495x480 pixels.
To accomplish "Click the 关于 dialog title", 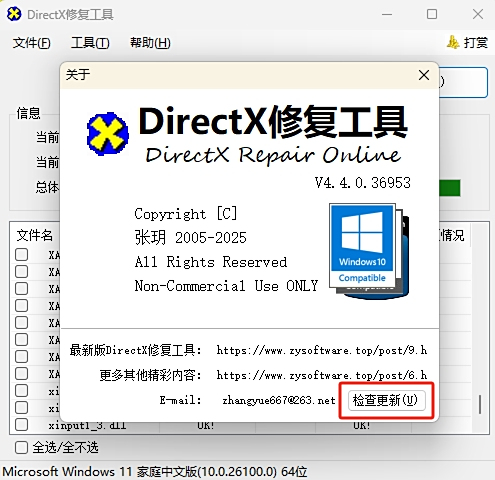I will pos(78,75).
